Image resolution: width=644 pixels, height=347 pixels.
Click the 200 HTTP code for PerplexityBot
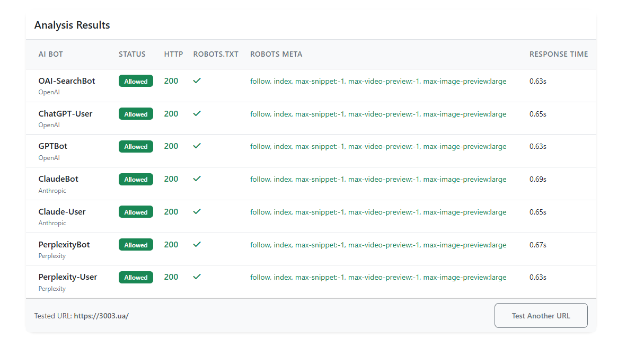tap(171, 245)
